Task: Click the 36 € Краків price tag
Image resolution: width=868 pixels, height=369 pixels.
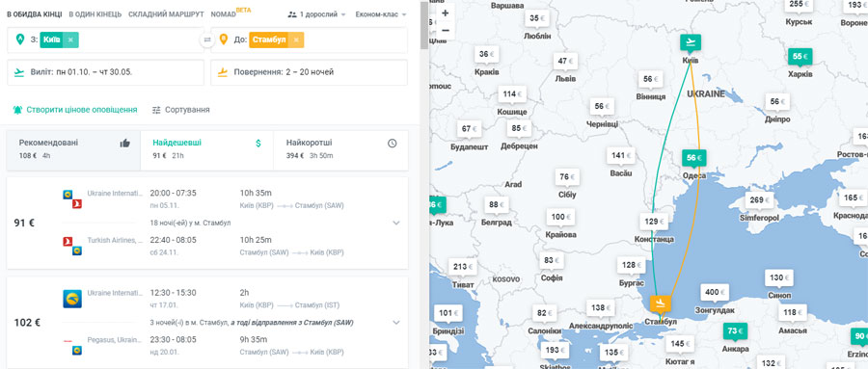Action: click(x=487, y=54)
